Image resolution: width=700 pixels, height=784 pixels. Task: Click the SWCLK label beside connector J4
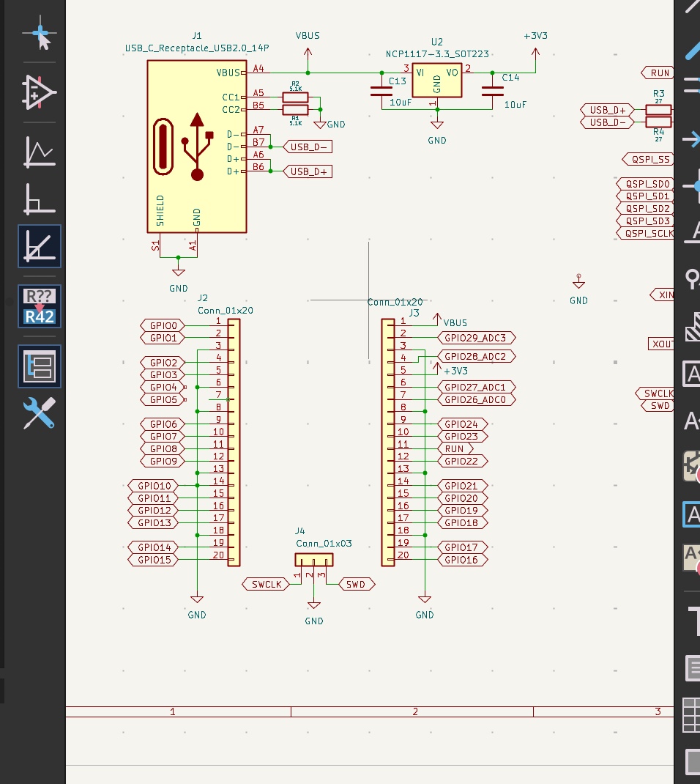266,584
